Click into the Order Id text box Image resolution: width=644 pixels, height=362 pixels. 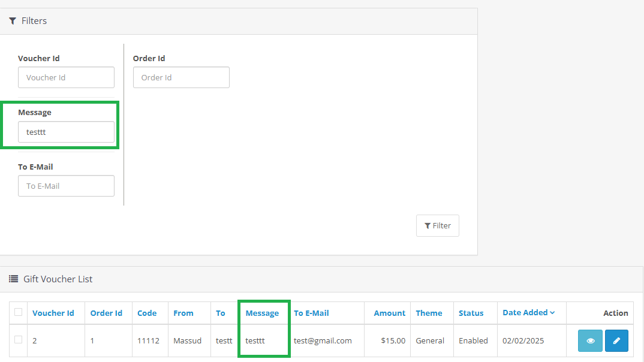pyautogui.click(x=181, y=77)
